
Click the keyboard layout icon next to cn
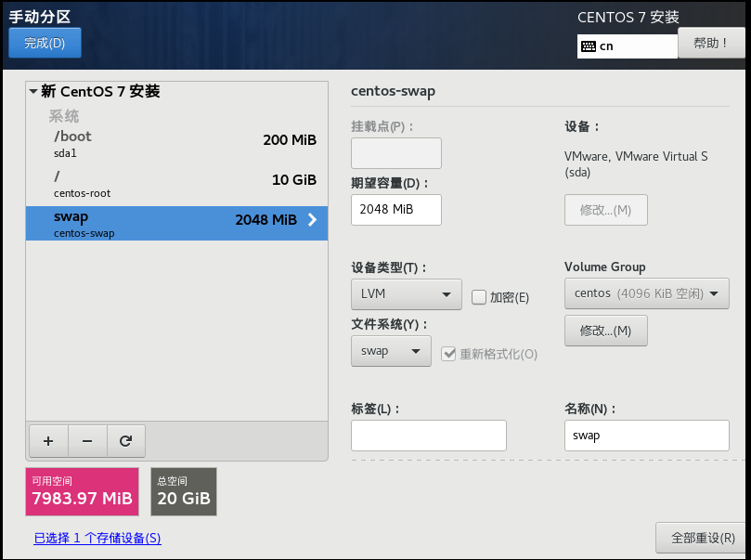(589, 46)
